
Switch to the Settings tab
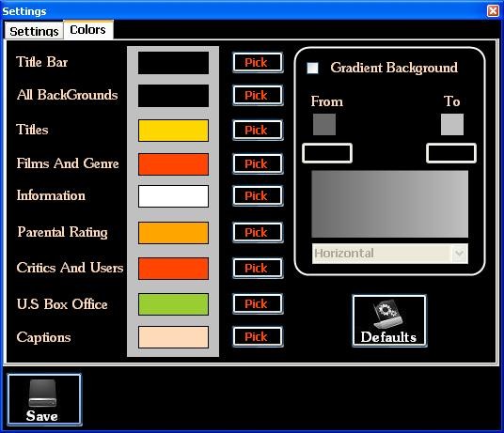click(x=34, y=31)
